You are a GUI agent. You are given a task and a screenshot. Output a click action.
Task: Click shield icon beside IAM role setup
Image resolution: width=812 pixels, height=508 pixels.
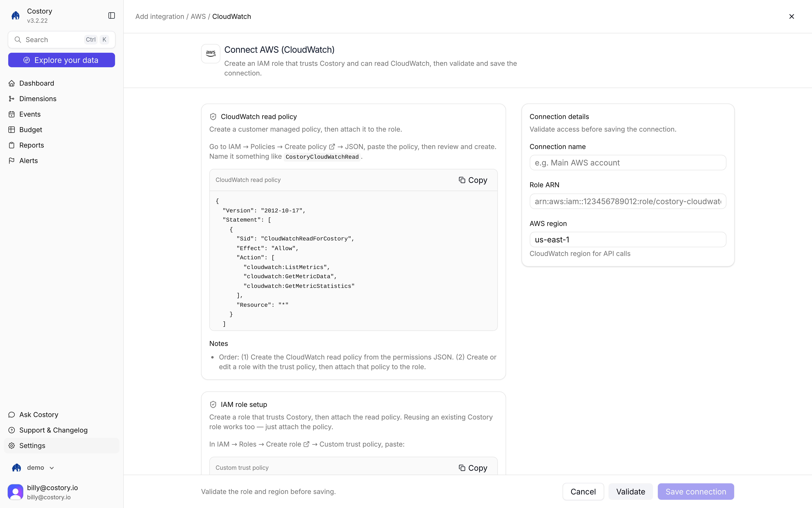tap(213, 404)
